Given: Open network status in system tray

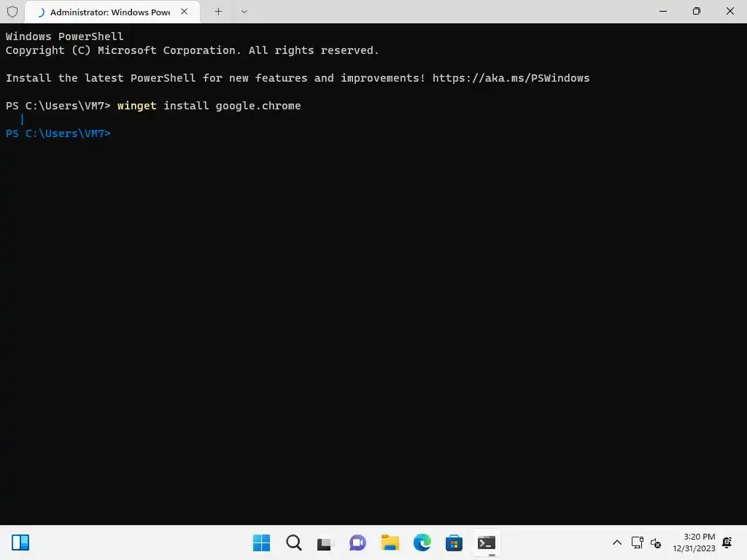Looking at the screenshot, I should point(637,542).
